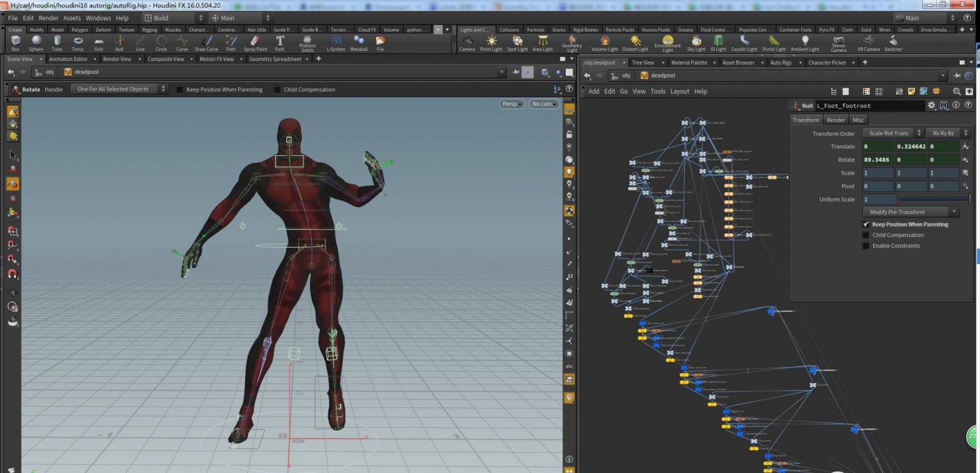
Task: Open the Persp camera view dropdown
Action: pos(512,104)
